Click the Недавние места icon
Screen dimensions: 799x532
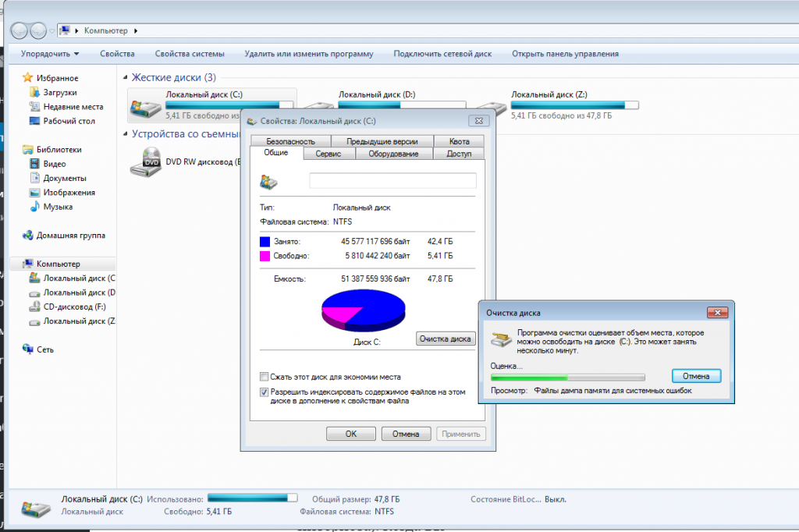click(34, 107)
